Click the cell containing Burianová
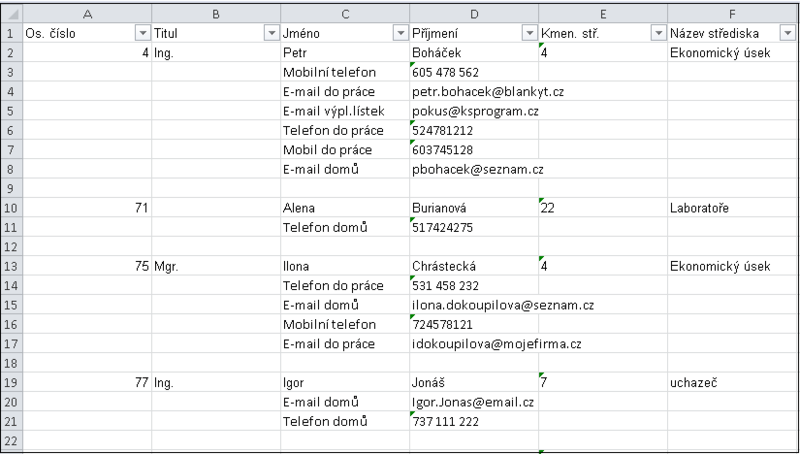Image resolution: width=800 pixels, height=454 pixels. 474,208
